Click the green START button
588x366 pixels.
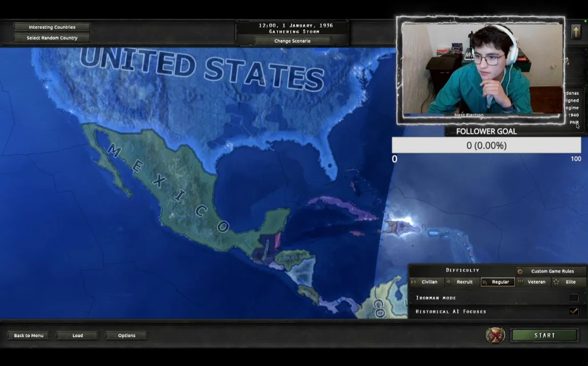pyautogui.click(x=544, y=335)
